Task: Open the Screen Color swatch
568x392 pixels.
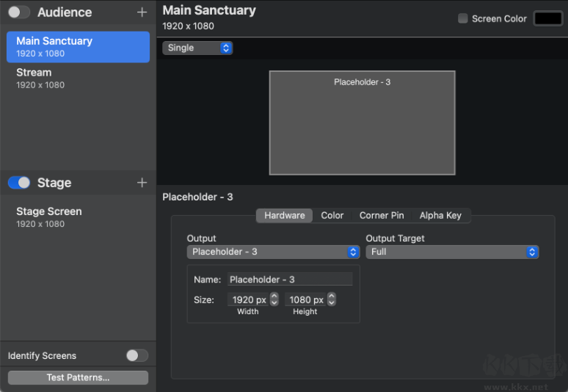Action: pyautogui.click(x=547, y=18)
